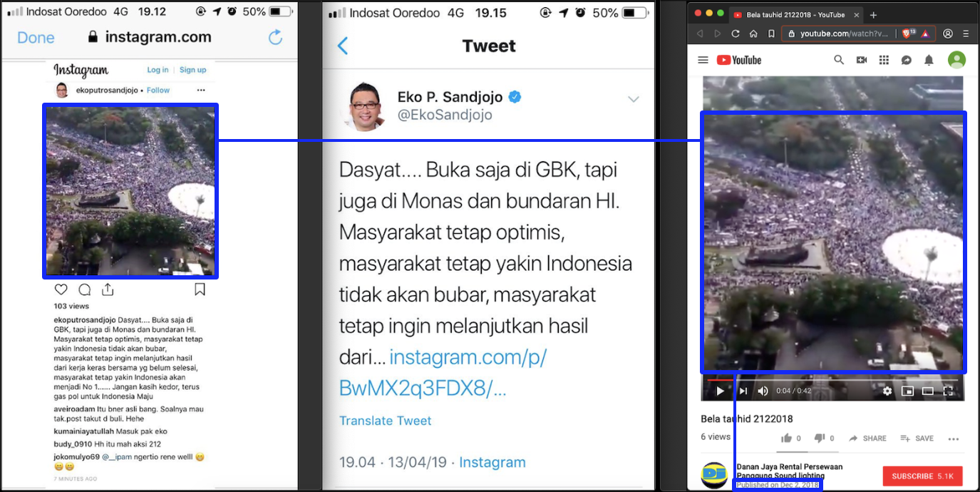Open comments with speech bubble icon
Screen dimensions: 980x492
pos(85,289)
